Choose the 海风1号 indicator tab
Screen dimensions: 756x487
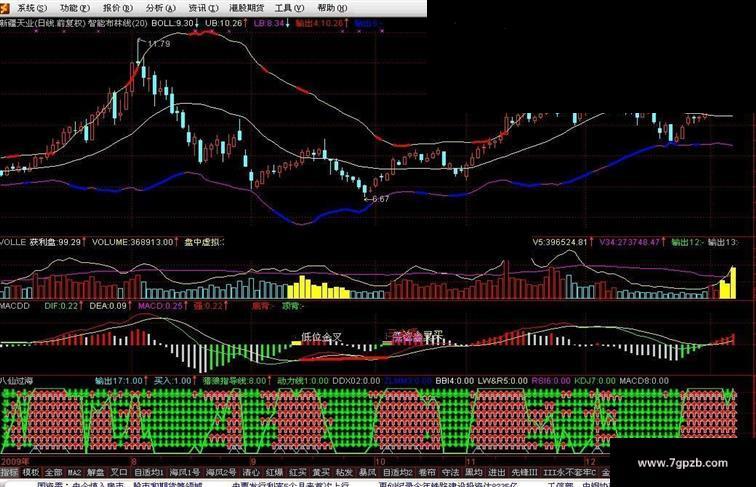(185, 473)
